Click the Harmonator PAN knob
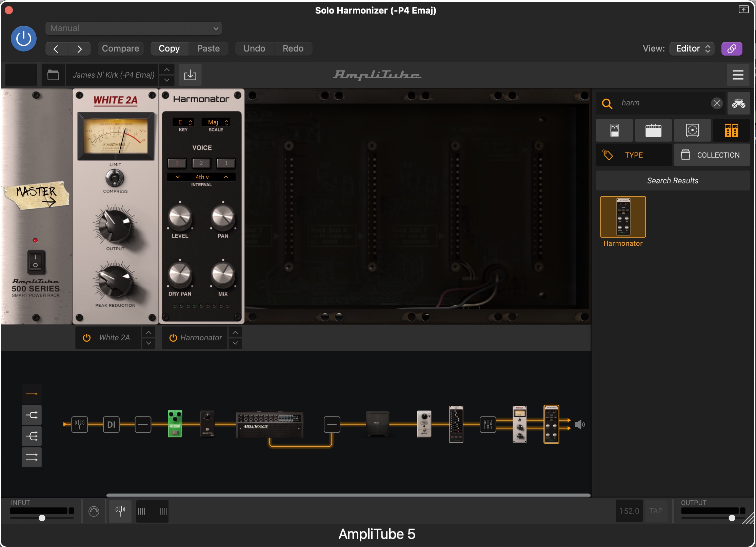The image size is (756, 547). [x=223, y=217]
